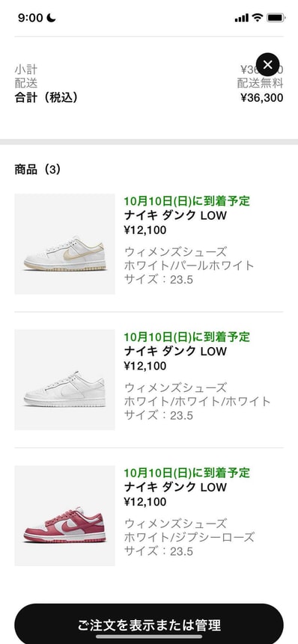Tap the ¥36,300 total amount
This screenshot has height=644, width=298.
coord(262,98)
